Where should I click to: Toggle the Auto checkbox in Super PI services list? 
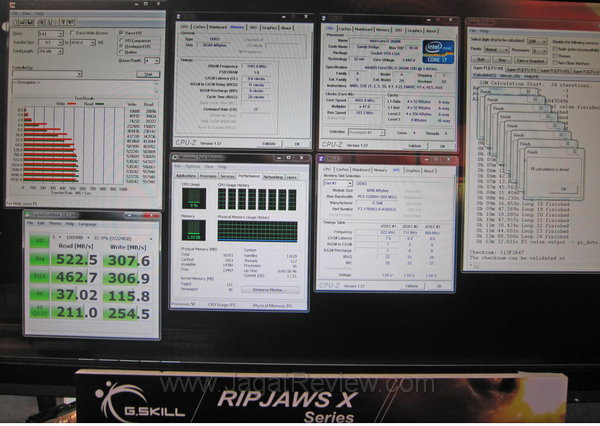[554, 49]
